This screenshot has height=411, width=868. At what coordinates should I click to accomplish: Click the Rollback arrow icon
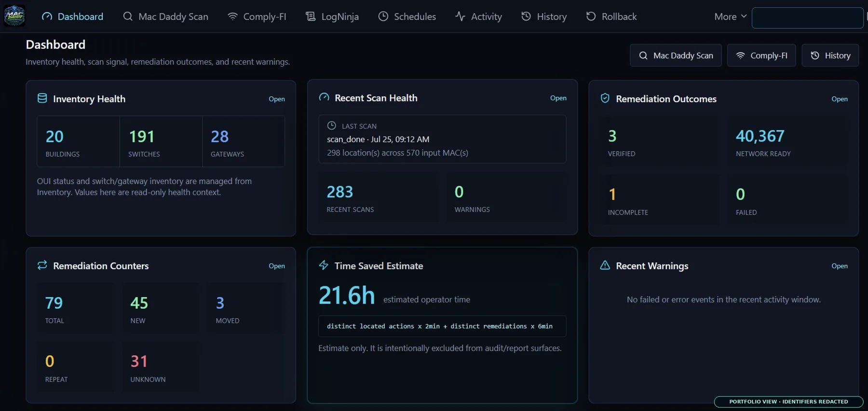(x=591, y=16)
